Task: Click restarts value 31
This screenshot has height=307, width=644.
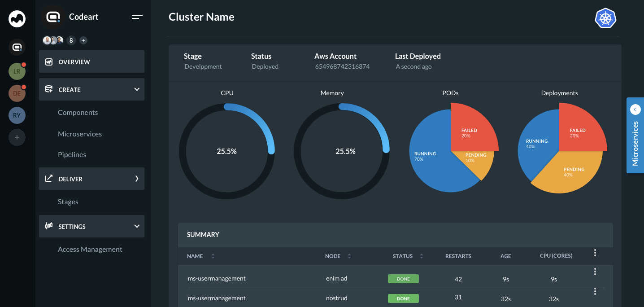Action: (458, 297)
